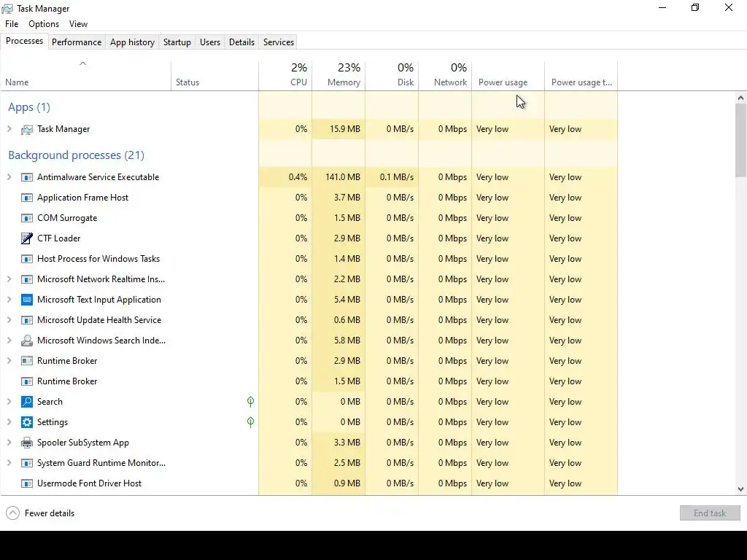
Task: Open the Options menu
Action: click(44, 24)
